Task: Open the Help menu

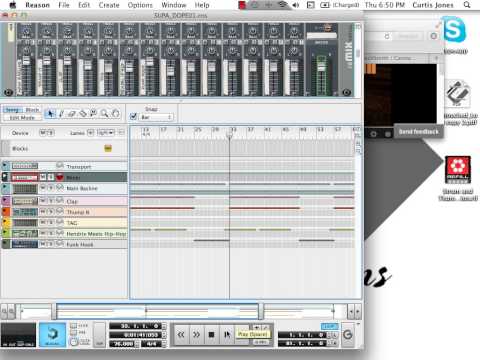Action: (x=202, y=5)
